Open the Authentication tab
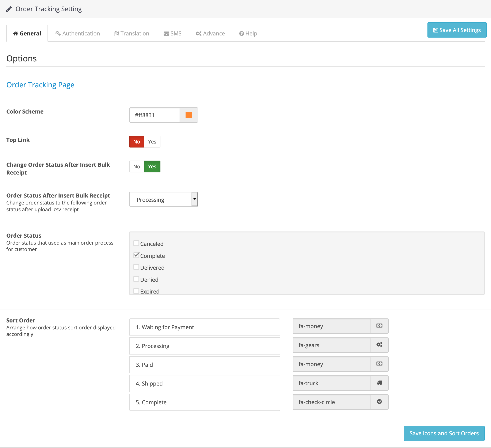Image resolution: width=491 pixels, height=448 pixels. pos(78,34)
